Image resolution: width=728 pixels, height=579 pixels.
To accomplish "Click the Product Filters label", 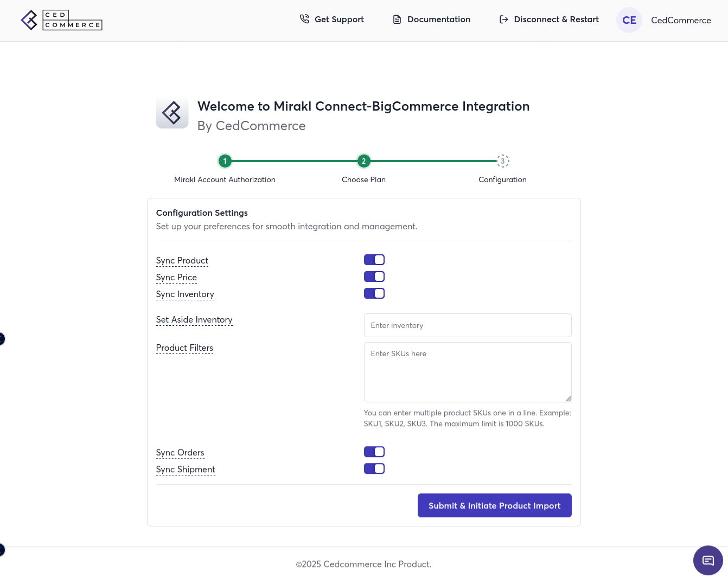I will pyautogui.click(x=184, y=348).
